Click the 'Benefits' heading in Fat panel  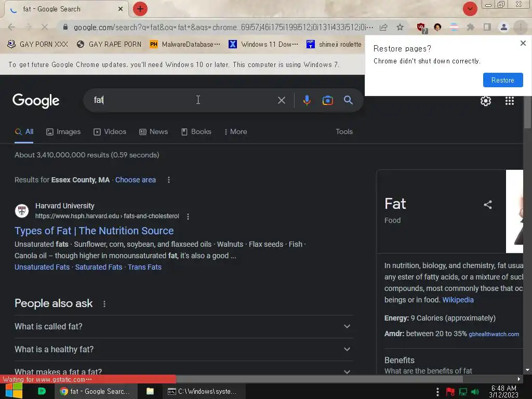point(400,361)
